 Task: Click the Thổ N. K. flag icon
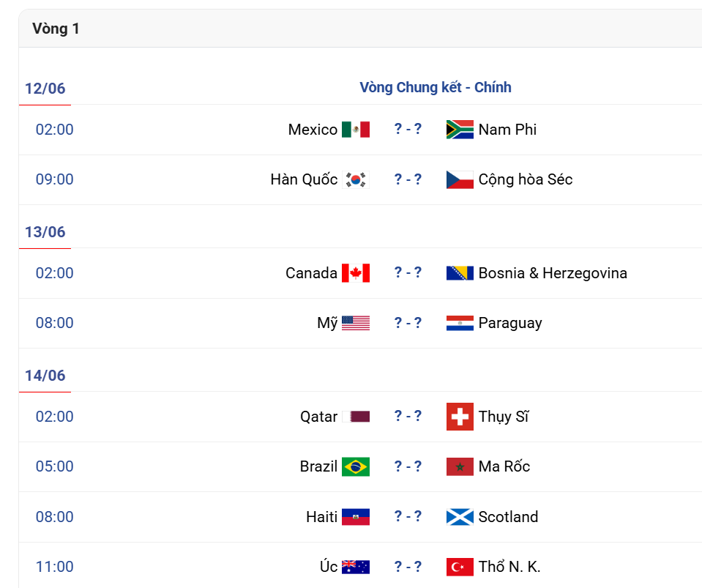tap(460, 567)
